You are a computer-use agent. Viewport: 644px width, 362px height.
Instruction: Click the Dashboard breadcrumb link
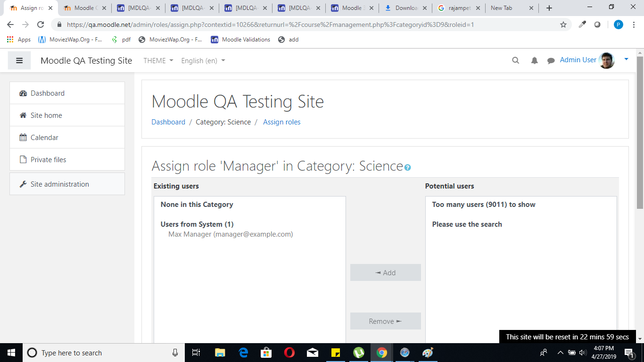pyautogui.click(x=168, y=122)
